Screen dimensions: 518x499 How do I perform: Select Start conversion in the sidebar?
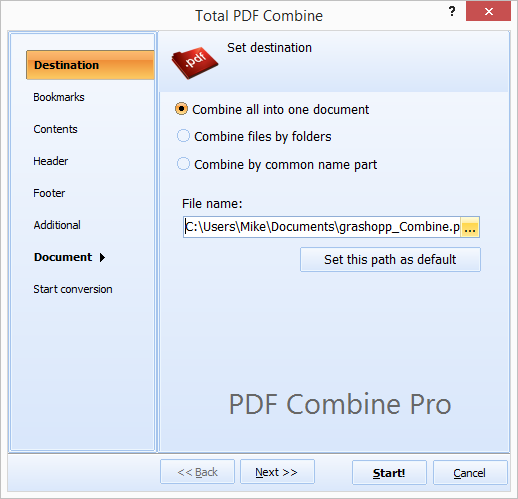tap(73, 289)
